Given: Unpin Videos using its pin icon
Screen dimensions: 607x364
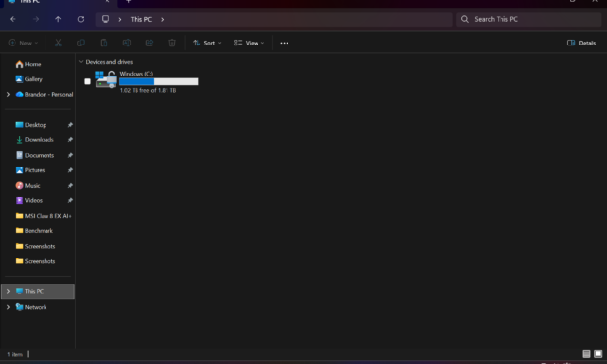Looking at the screenshot, I should [x=70, y=200].
